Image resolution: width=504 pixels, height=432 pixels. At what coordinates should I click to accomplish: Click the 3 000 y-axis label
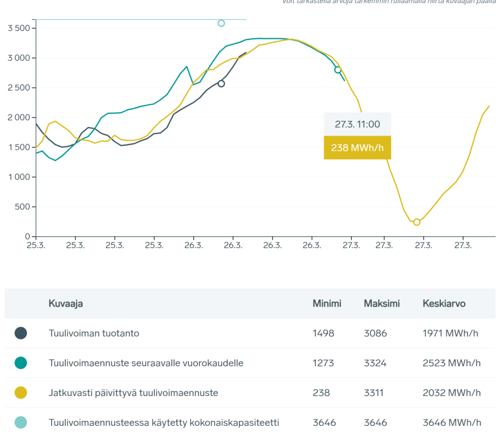coord(19,58)
